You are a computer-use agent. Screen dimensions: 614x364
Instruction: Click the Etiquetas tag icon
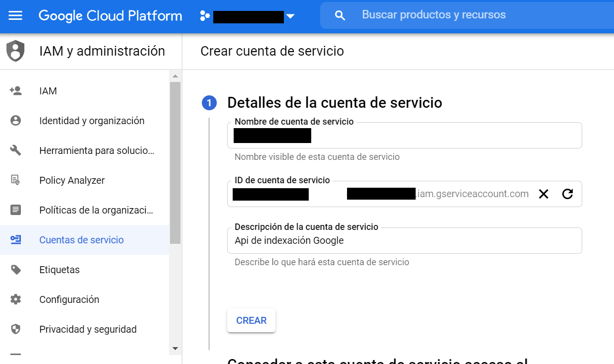[15, 270]
